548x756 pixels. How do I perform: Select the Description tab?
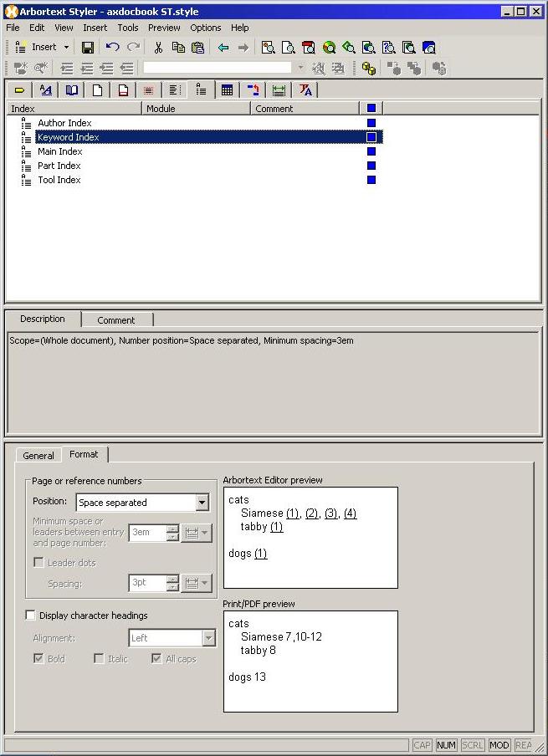[43, 319]
